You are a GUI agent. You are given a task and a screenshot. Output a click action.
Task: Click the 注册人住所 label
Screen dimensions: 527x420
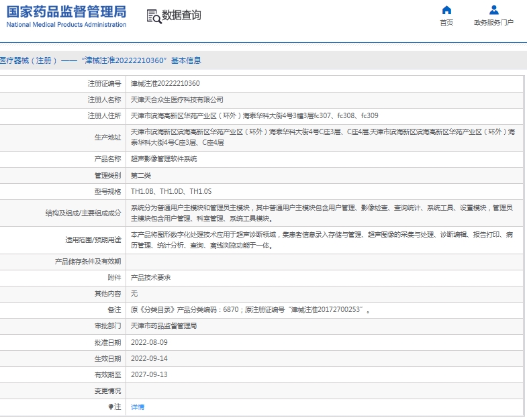pyautogui.click(x=104, y=115)
